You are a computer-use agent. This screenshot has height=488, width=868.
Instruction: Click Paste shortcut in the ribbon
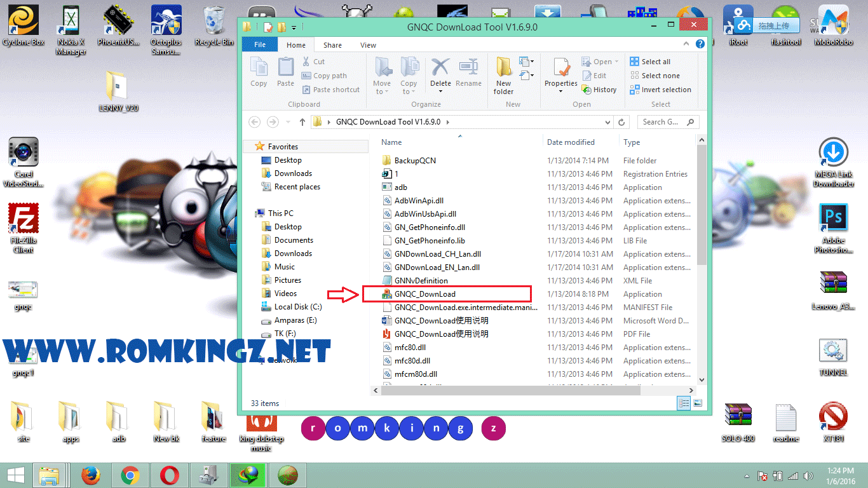(331, 90)
